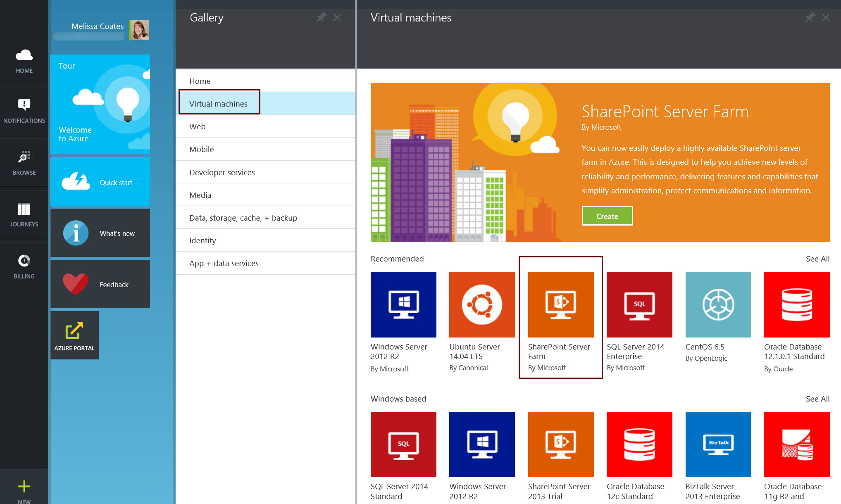Screen dimensions: 841x504
Task: Open Journeys icon in sidebar
Action: 24,209
